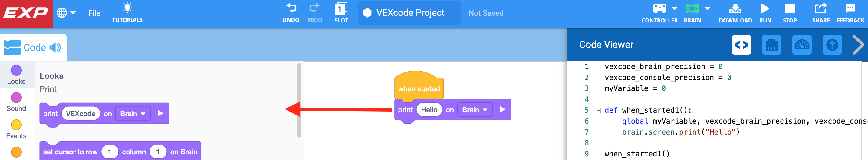The width and height of the screenshot is (868, 160).
Task: Open the Share icon
Action: [x=820, y=9]
